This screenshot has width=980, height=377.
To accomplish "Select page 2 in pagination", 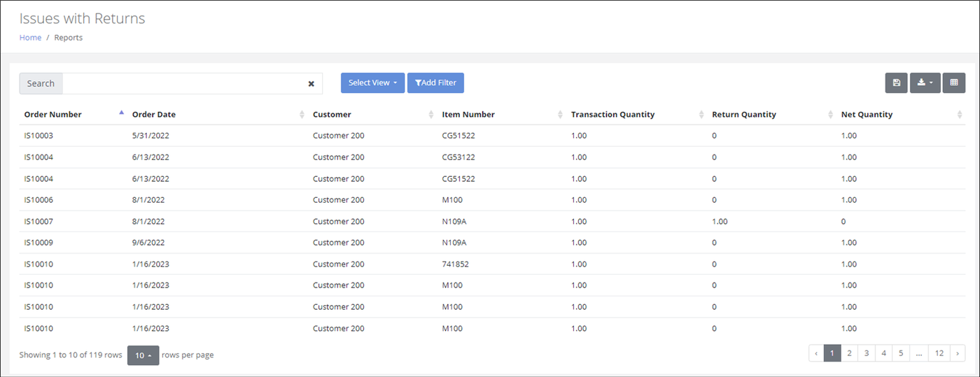I will click(x=849, y=353).
